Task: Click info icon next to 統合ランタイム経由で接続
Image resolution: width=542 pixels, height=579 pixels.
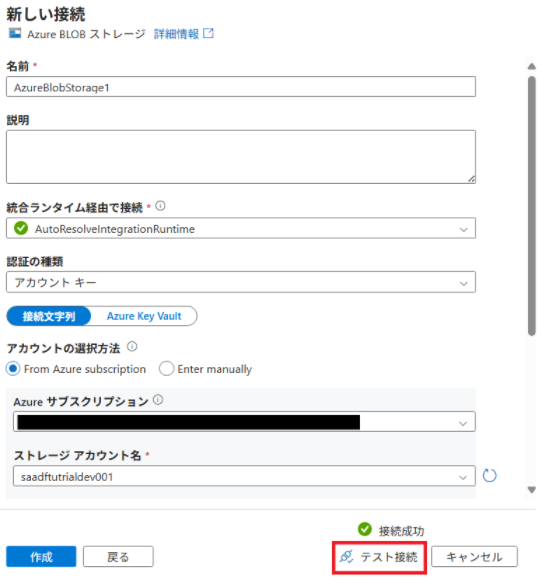Action: coord(160,206)
